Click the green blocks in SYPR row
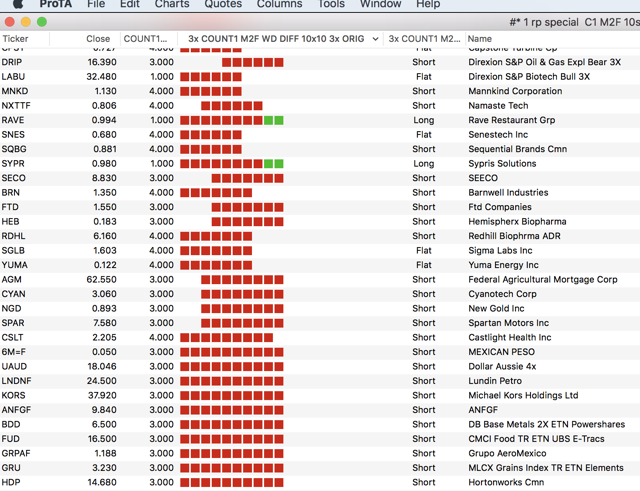Viewport: 640px width, 491px height. [273, 164]
